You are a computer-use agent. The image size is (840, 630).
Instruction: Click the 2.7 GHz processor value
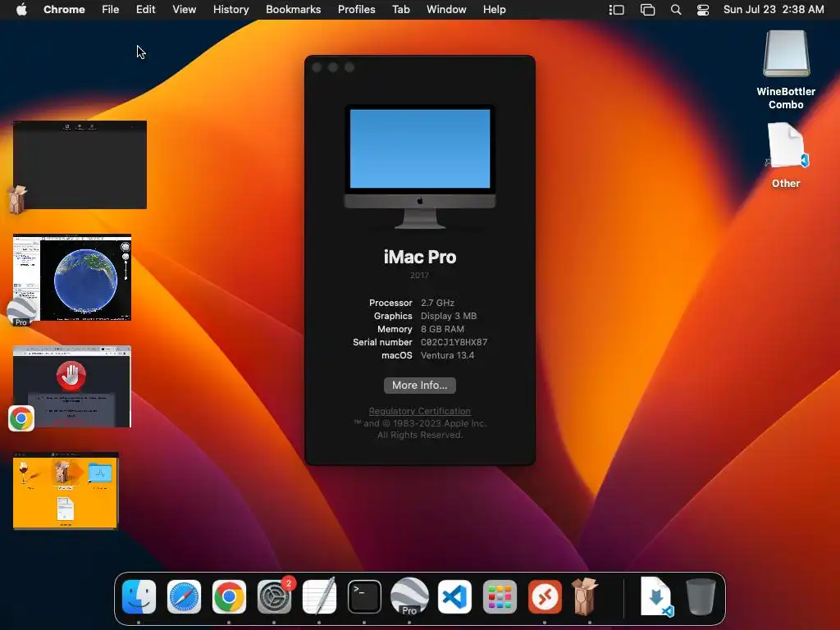(x=437, y=303)
